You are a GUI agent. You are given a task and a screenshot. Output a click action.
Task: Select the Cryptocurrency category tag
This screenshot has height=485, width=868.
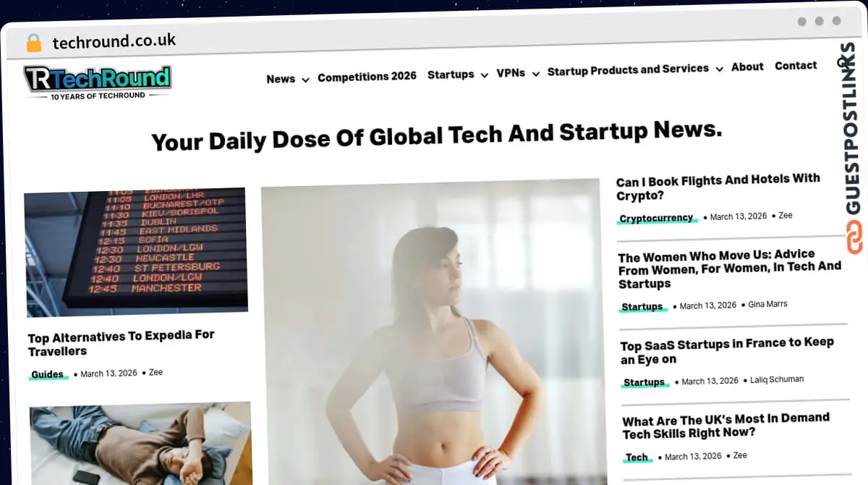click(x=656, y=218)
